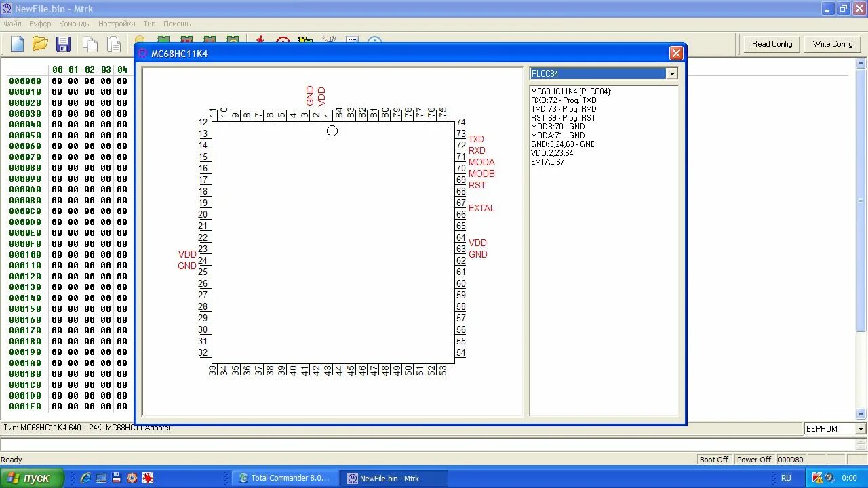Click the Paste clipboard icon in the toolbar
868x488 pixels.
114,44
